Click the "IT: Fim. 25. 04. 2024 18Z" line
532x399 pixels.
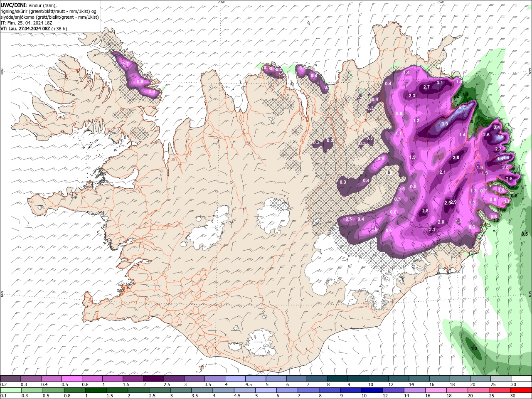coord(26,23)
